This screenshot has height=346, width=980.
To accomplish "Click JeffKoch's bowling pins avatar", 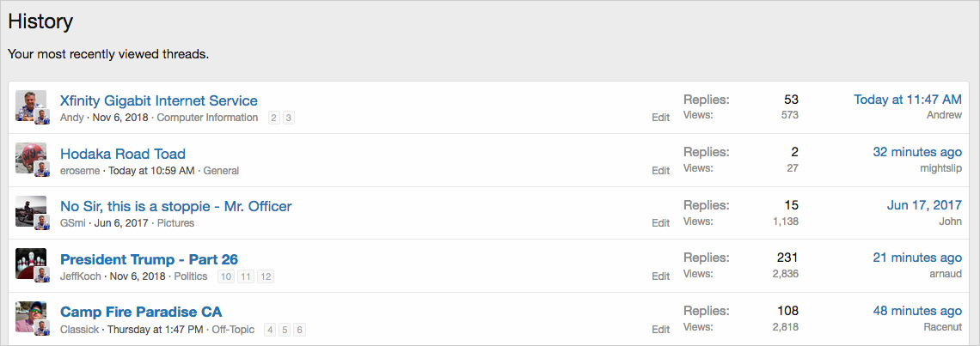I will 31,264.
